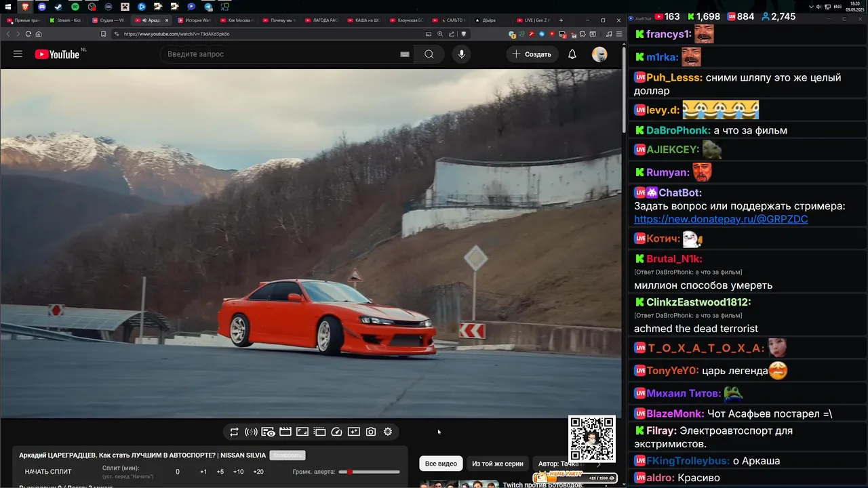This screenshot has height=488, width=868.
Task: Toggle the loop video icon
Action: pyautogui.click(x=234, y=432)
